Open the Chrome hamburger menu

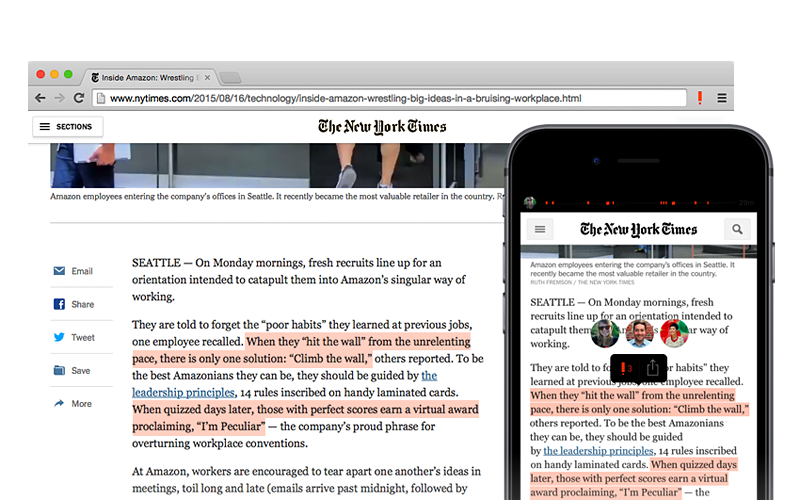[722, 98]
